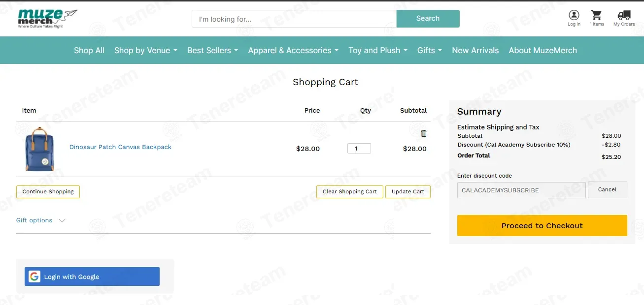This screenshot has height=305, width=644.
Task: Expand the Gift options section
Action: 41,220
